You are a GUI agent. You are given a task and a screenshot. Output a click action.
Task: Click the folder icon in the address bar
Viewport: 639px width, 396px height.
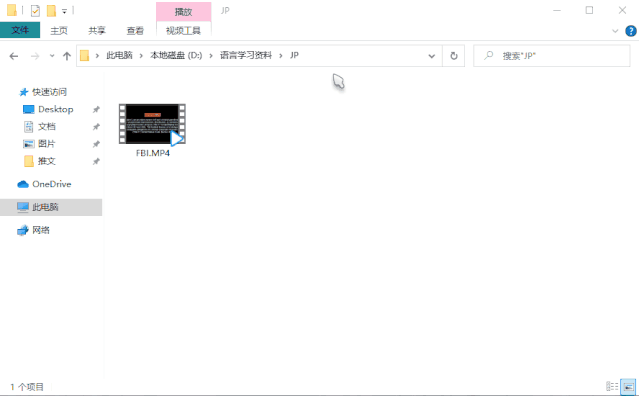(x=84, y=55)
